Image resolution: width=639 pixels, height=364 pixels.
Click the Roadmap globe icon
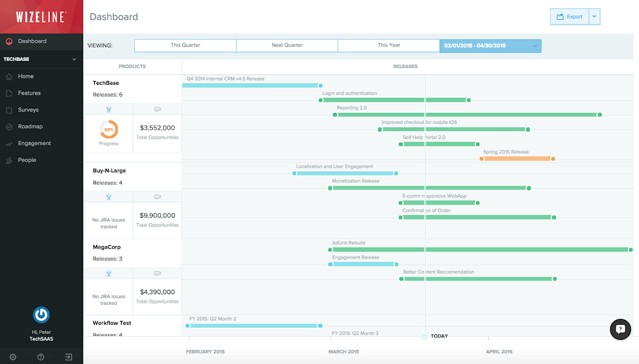[9, 127]
